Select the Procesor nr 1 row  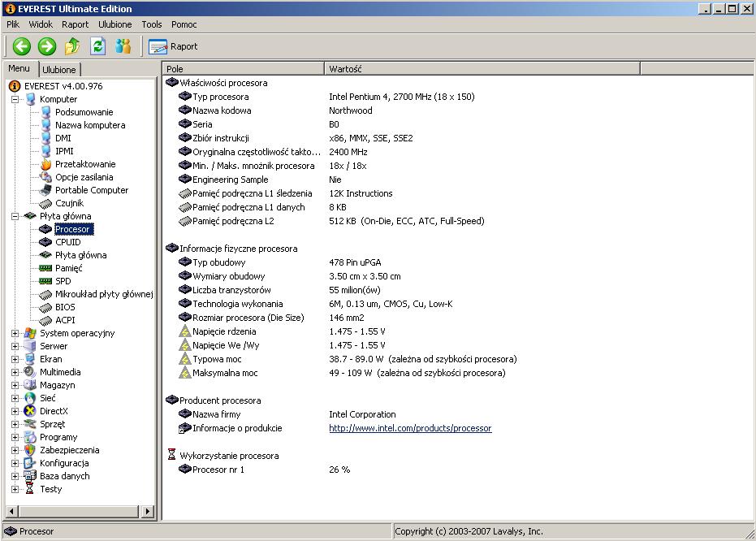coord(264,470)
